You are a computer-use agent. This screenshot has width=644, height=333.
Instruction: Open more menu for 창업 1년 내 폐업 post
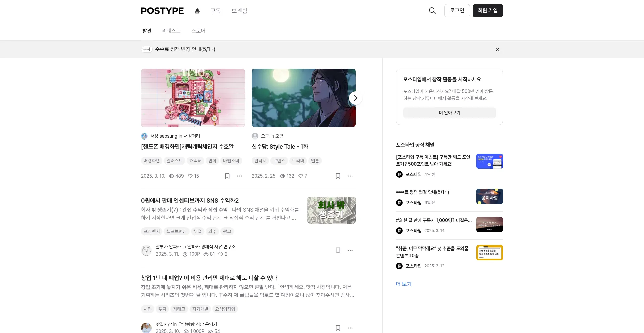tap(350, 328)
